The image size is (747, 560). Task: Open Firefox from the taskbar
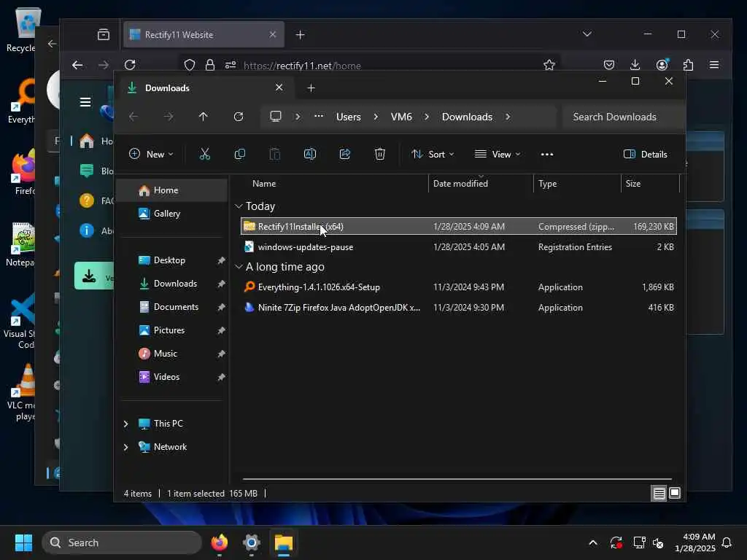[219, 542]
